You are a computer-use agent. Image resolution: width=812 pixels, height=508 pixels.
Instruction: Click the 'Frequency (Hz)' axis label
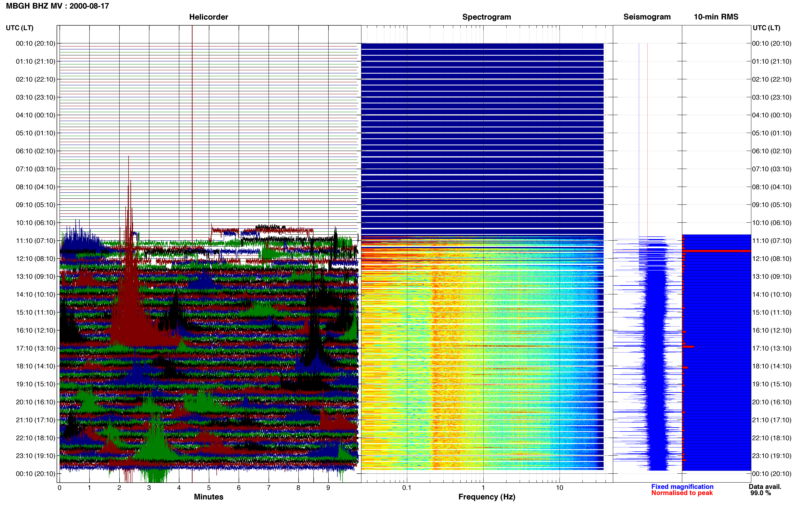[x=487, y=497]
